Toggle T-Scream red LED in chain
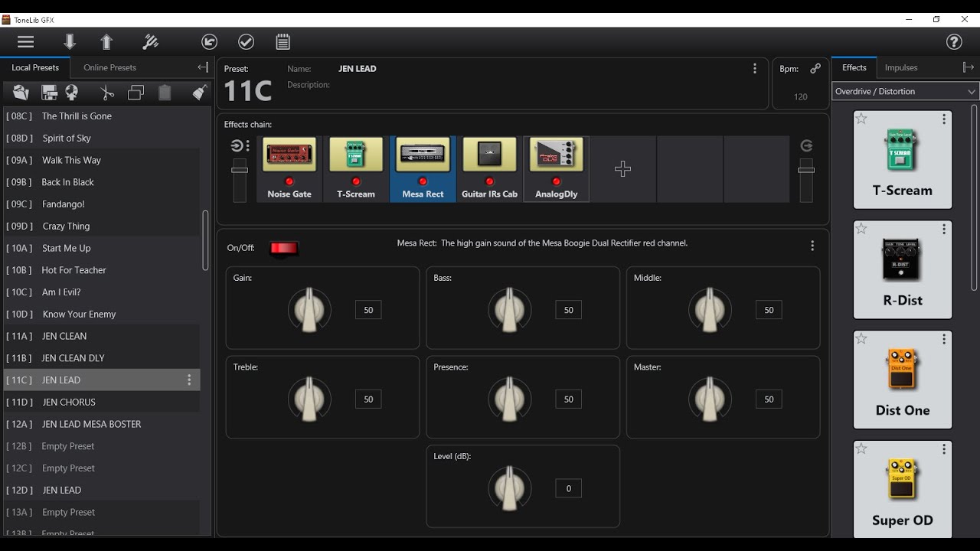 [x=356, y=181]
